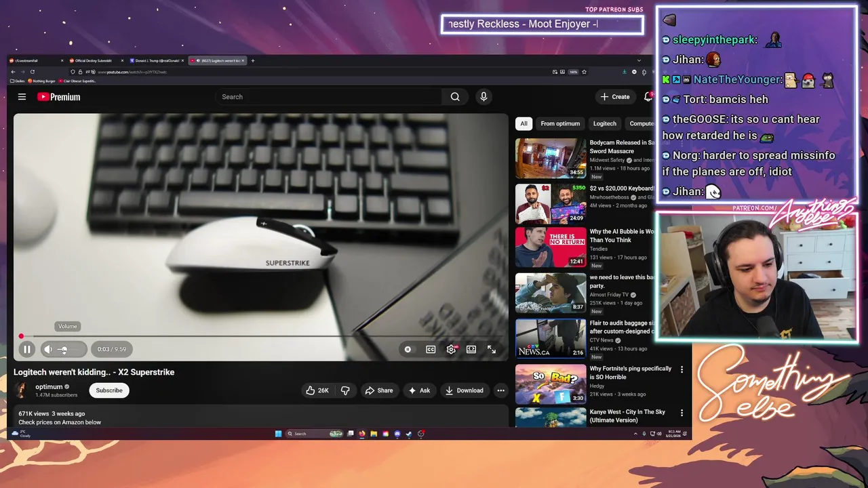The width and height of the screenshot is (868, 488).
Task: Open Firefox from the taskbar
Action: (361, 434)
